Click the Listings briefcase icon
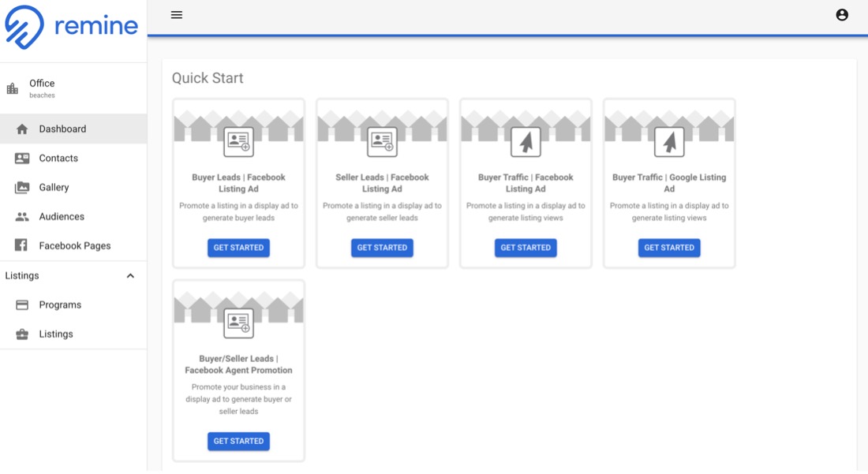 click(22, 334)
